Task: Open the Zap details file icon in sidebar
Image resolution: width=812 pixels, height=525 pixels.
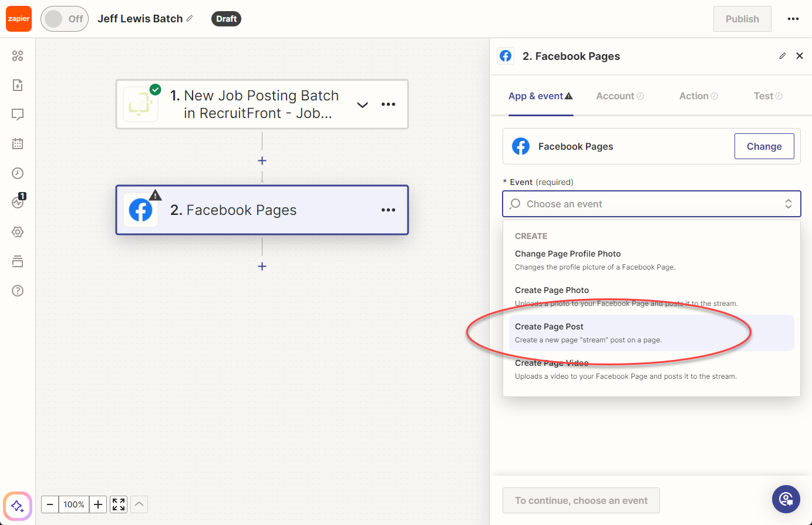Action: tap(18, 85)
